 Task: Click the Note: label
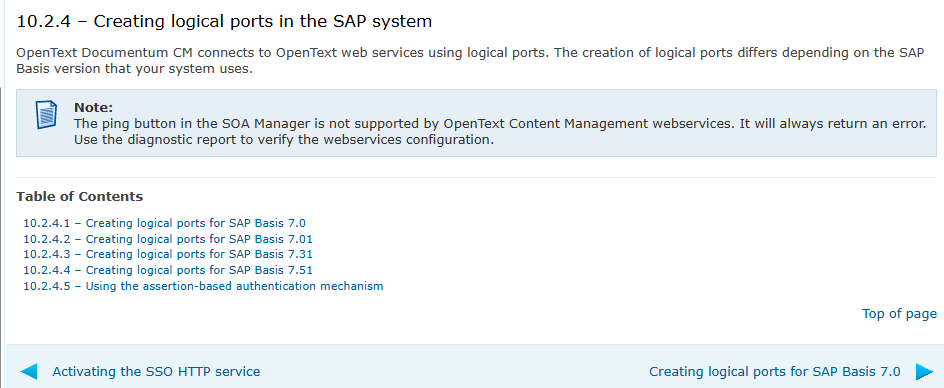tap(93, 108)
